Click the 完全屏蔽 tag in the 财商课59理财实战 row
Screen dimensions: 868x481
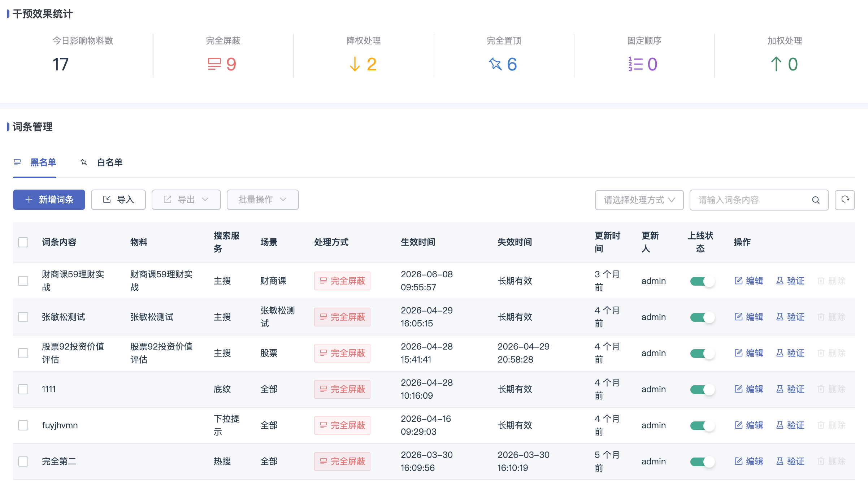coord(342,281)
